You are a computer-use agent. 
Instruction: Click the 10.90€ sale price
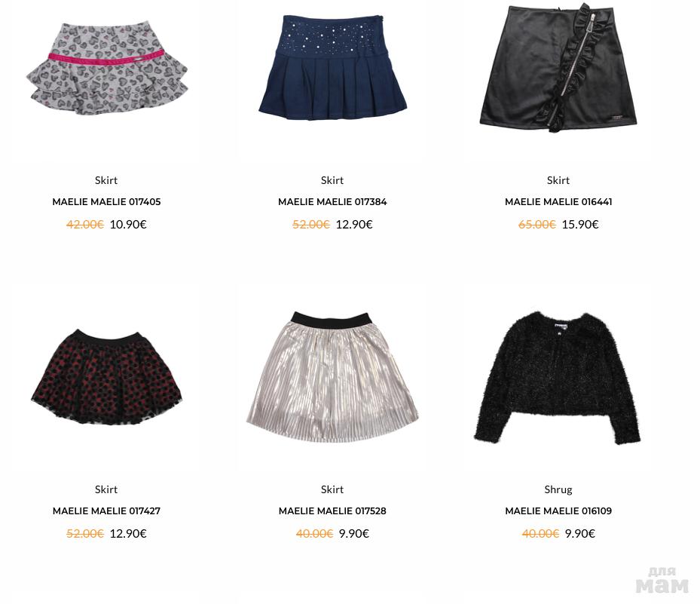point(128,224)
